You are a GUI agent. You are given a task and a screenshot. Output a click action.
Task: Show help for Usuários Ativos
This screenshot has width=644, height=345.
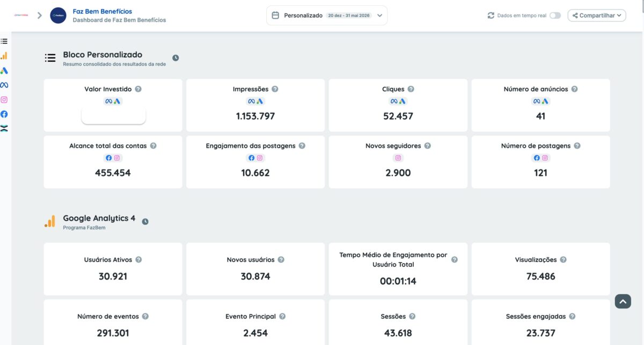click(138, 260)
